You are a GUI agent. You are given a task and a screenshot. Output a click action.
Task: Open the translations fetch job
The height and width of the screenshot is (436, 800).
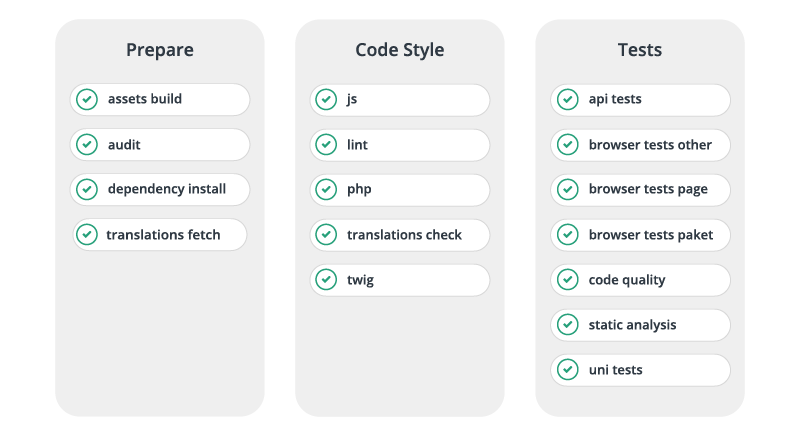(x=163, y=234)
